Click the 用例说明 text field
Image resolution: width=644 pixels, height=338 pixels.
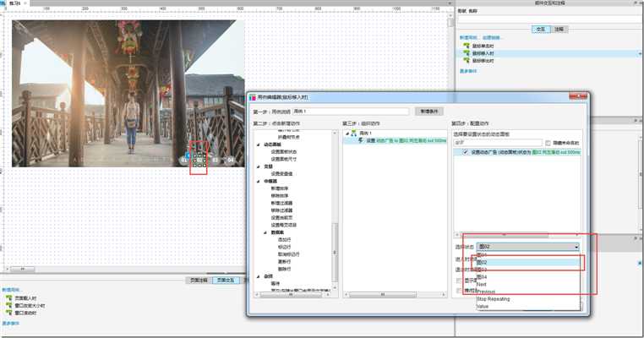point(351,112)
